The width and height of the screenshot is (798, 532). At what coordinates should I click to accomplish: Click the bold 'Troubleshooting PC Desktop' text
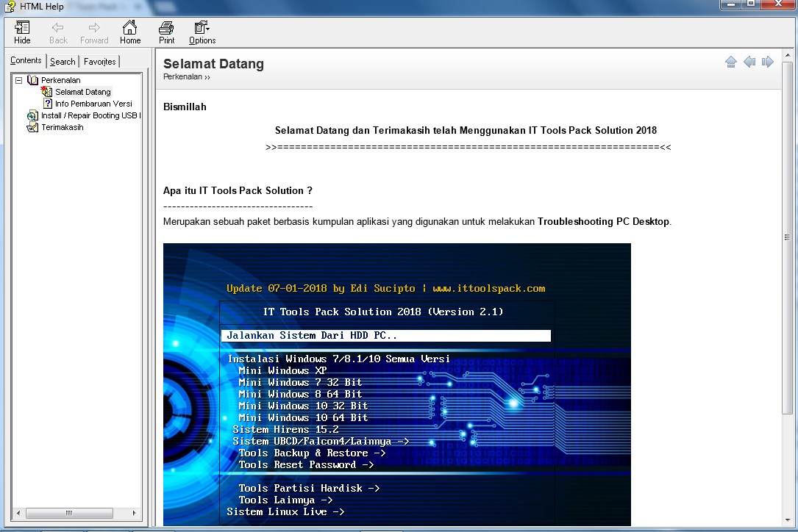tap(603, 222)
